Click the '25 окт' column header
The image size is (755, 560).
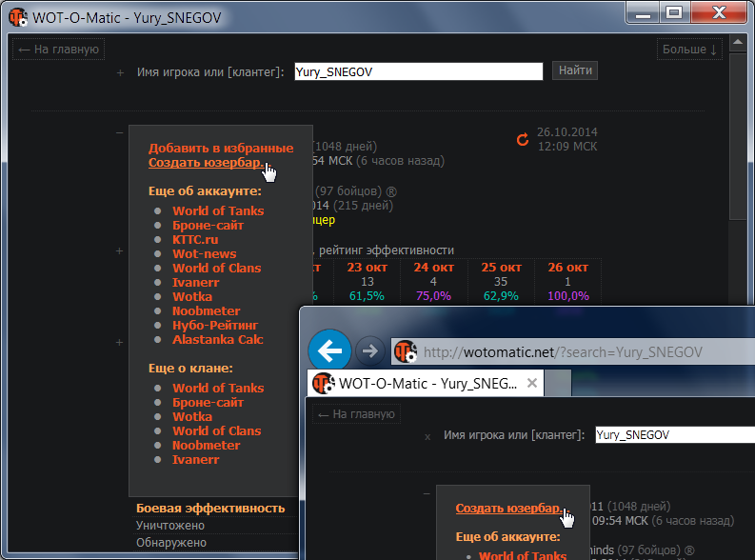click(x=501, y=268)
